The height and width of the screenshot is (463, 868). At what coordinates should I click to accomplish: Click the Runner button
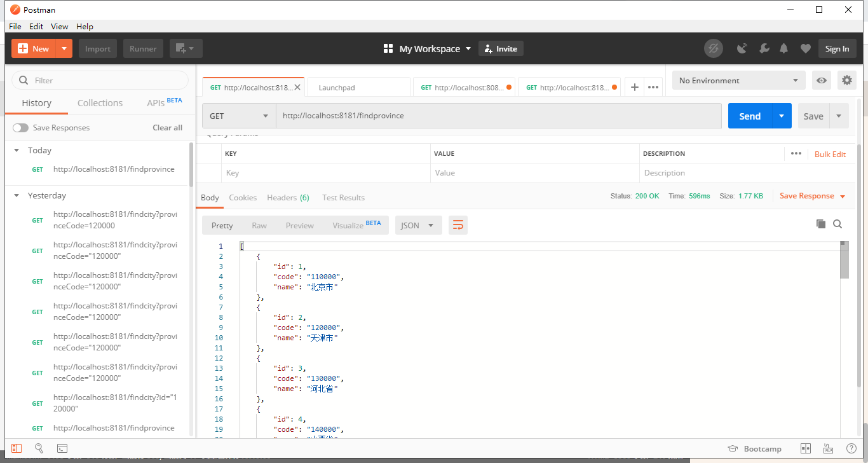pyautogui.click(x=143, y=48)
